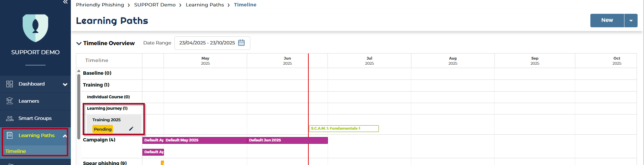Open Smart Groups in the sidebar

click(35, 118)
